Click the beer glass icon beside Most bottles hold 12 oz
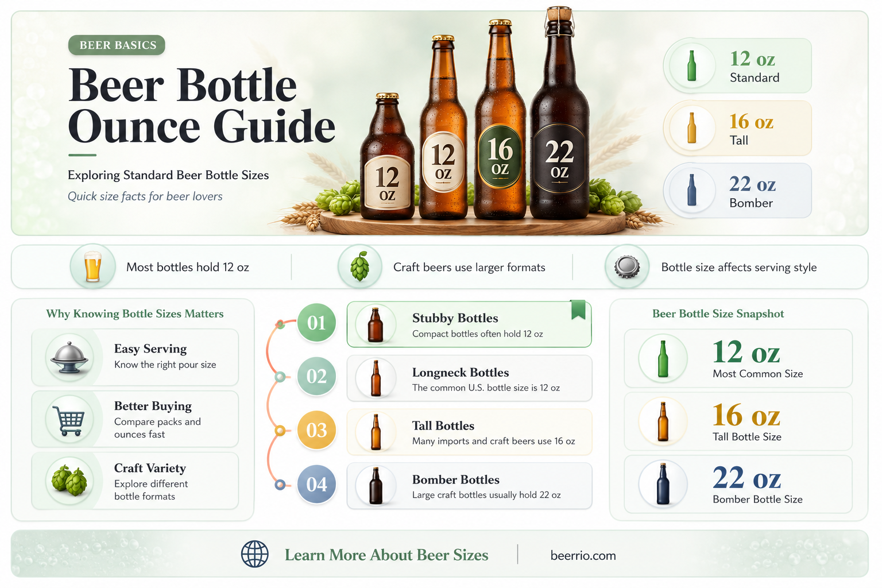This screenshot has height=588, width=882. point(92,266)
